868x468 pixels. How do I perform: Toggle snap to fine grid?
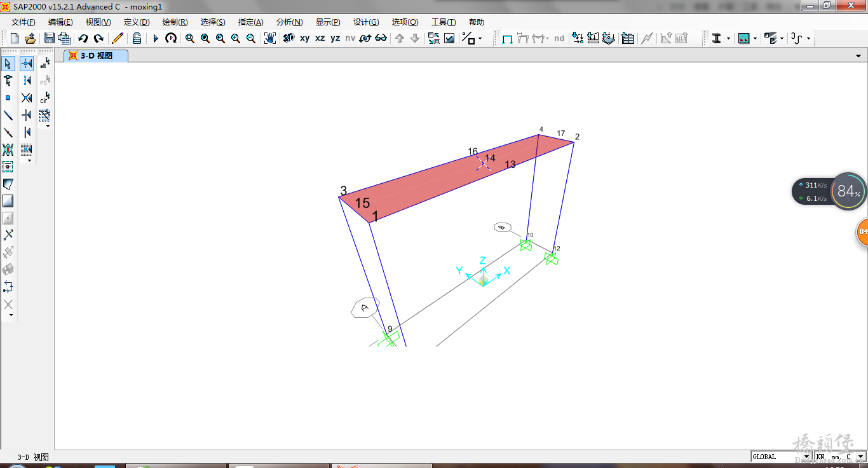[x=27, y=149]
